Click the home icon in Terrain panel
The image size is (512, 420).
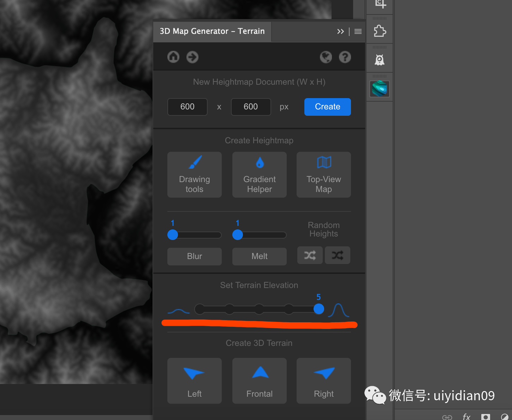point(173,57)
